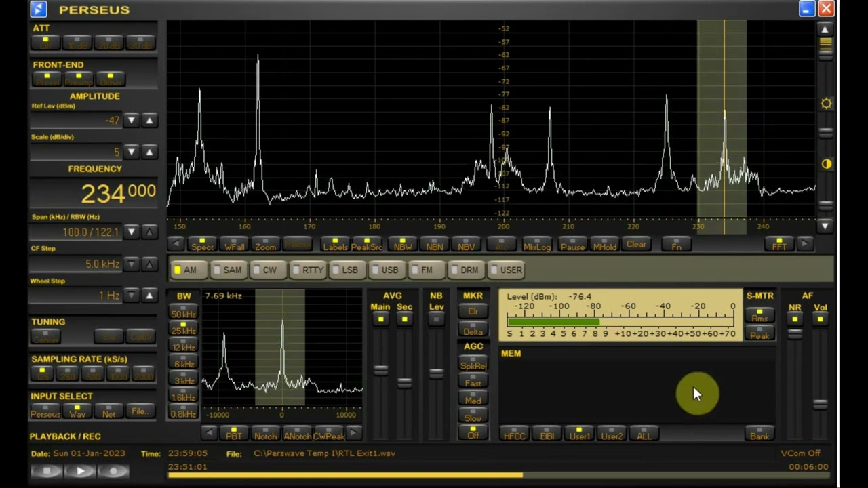The image size is (868, 488).
Task: Decrease the CF Step value
Action: pyautogui.click(x=132, y=264)
